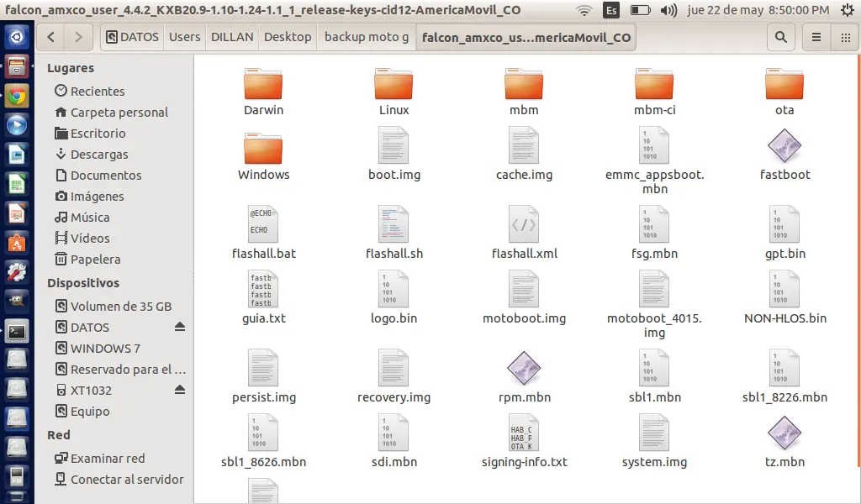
Task: Open the ota folder
Action: pyautogui.click(x=784, y=92)
